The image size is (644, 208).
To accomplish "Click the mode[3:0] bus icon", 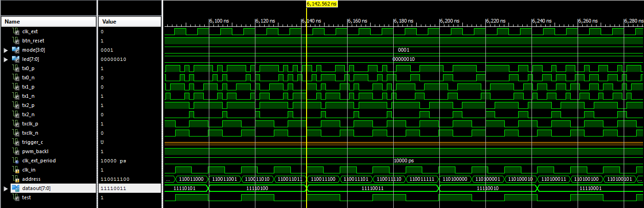I will [16, 50].
